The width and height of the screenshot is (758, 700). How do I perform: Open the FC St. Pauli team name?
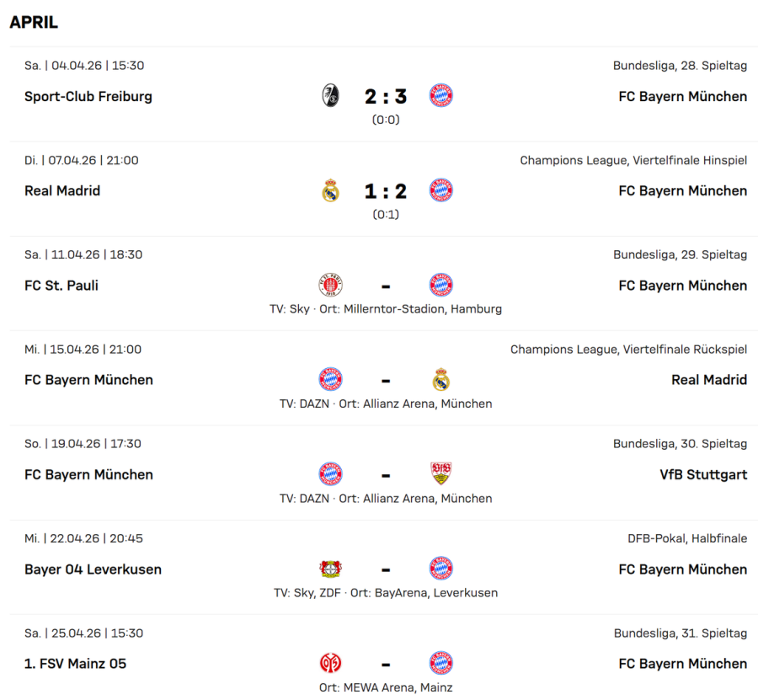pos(61,286)
